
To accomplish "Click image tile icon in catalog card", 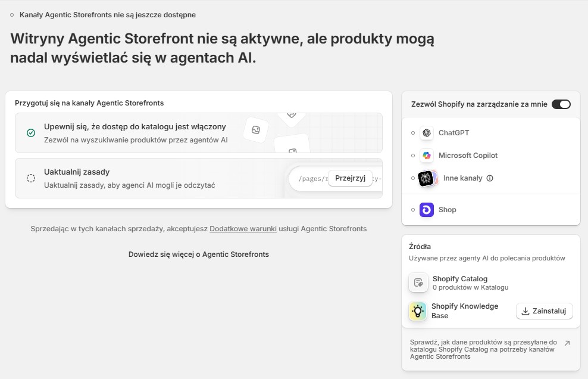I will [x=256, y=130].
